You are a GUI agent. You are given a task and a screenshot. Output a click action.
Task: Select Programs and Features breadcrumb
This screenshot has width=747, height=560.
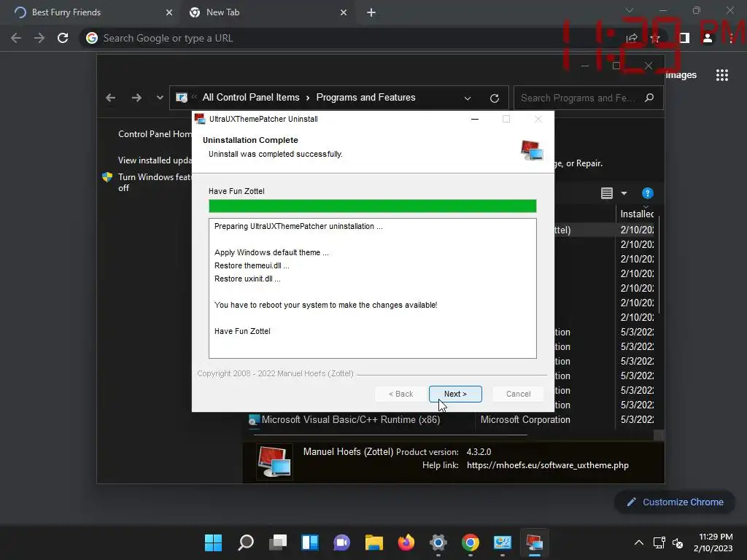click(x=366, y=98)
